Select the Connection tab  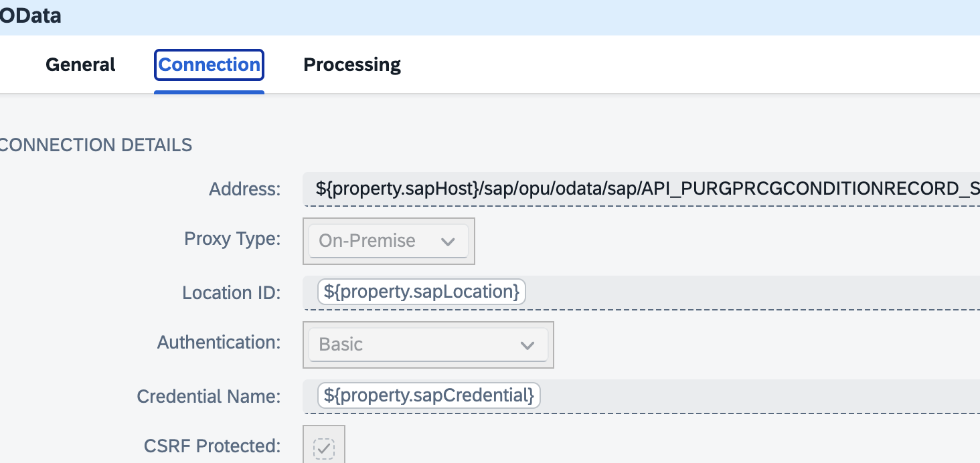click(208, 64)
